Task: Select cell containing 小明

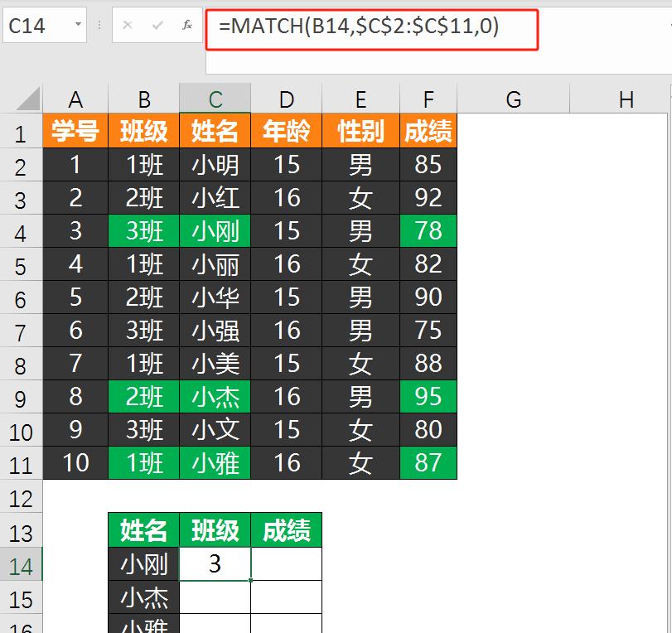Action: (x=215, y=165)
